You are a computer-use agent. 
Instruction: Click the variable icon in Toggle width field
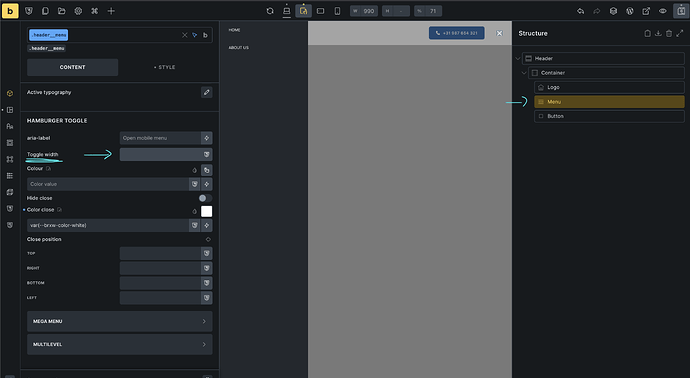tap(206, 154)
